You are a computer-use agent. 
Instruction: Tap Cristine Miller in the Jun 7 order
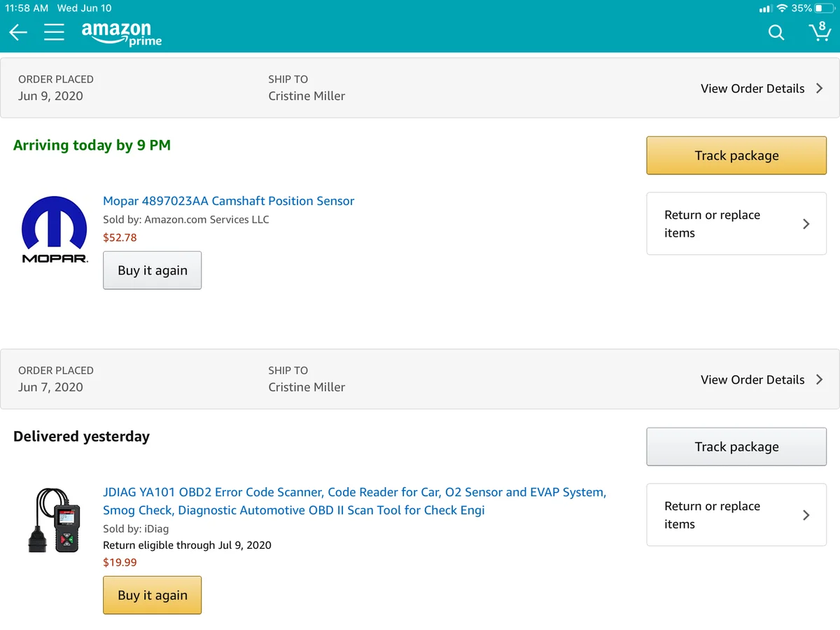tap(307, 387)
